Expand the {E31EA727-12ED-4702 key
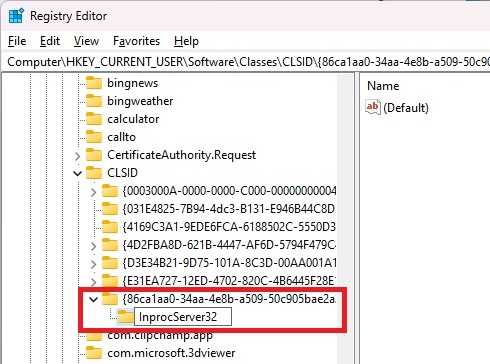This screenshot has height=364, width=490. pyautogui.click(x=93, y=282)
